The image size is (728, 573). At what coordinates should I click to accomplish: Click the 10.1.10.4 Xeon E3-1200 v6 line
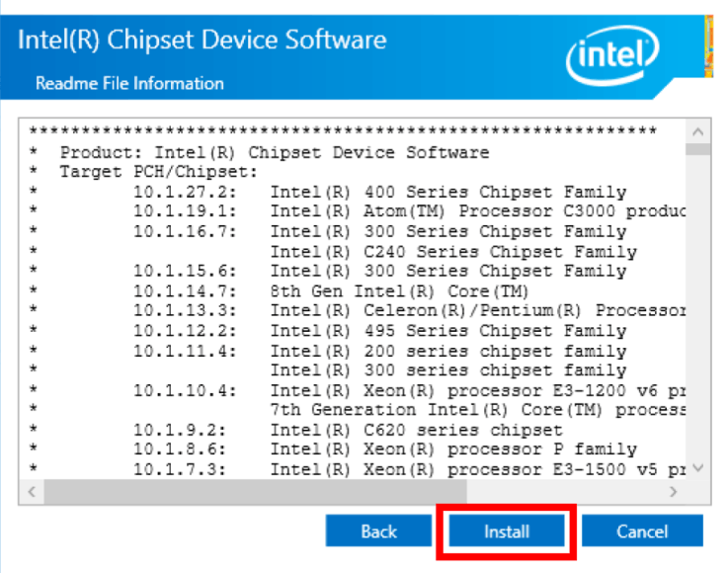409,390
